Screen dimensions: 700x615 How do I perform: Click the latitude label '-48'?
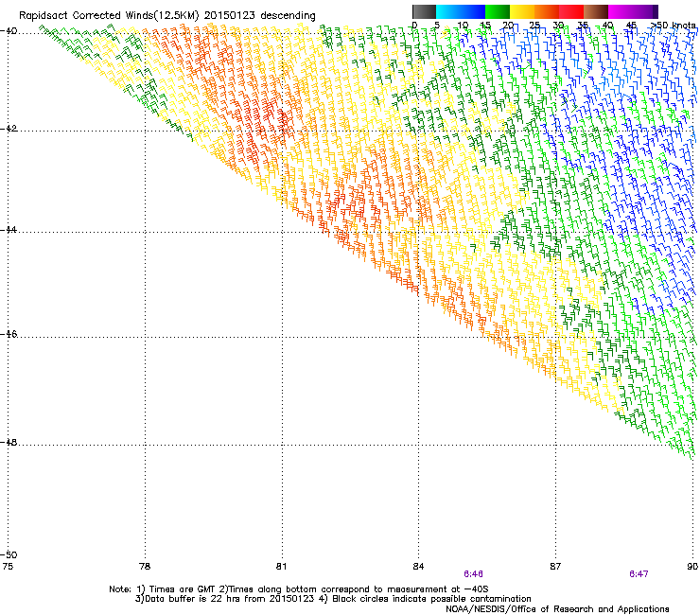pyautogui.click(x=9, y=442)
